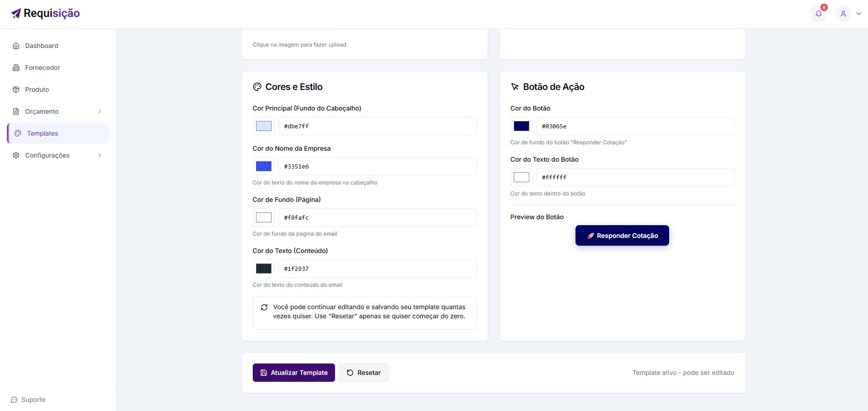Open the Cor Principal color swatch
The width and height of the screenshot is (868, 411).
tap(264, 126)
